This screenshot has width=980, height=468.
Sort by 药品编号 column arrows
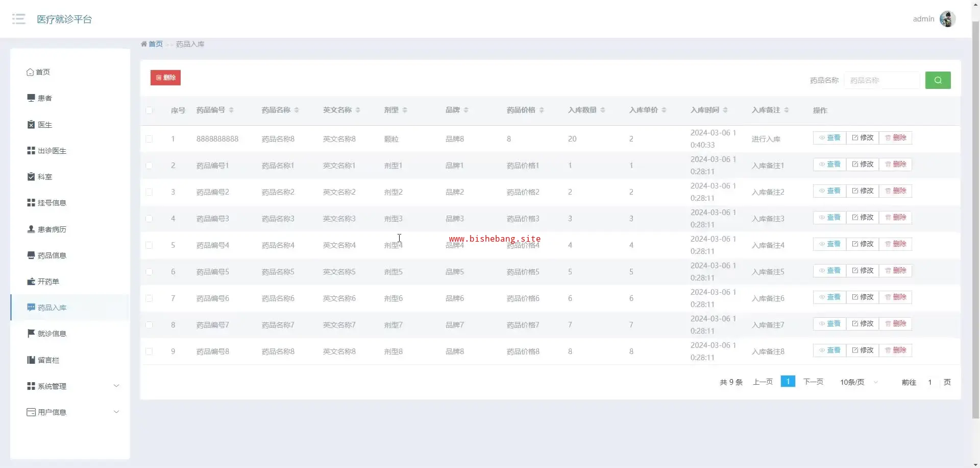[x=231, y=110]
